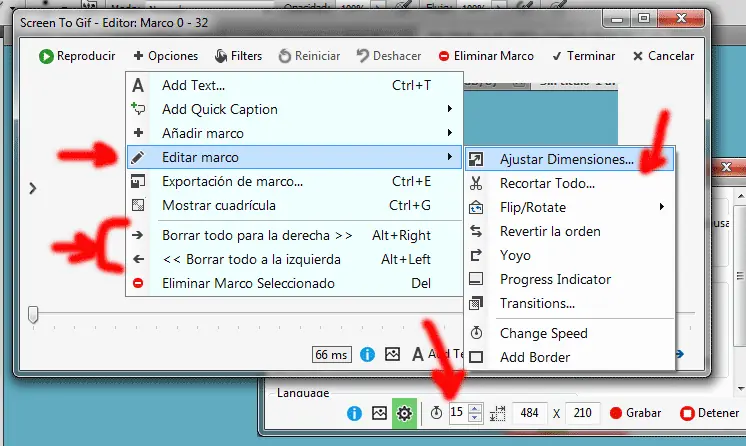The width and height of the screenshot is (746, 446).
Task: Click the Yoyo arrow icon
Action: coord(476,255)
